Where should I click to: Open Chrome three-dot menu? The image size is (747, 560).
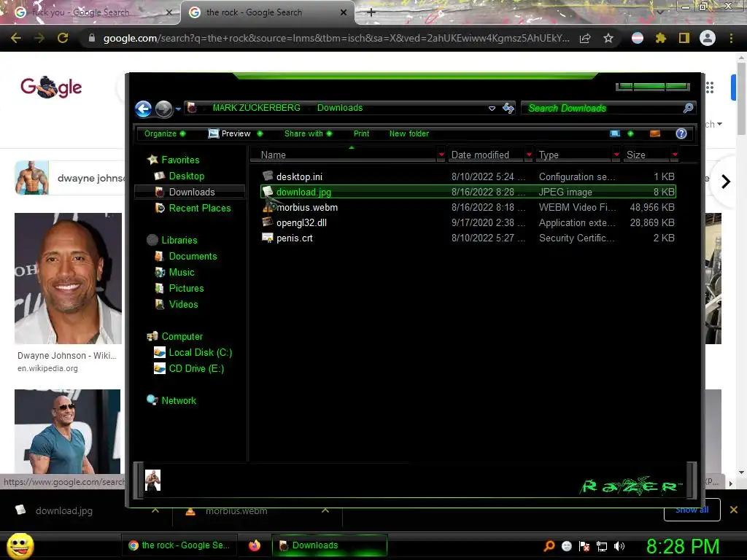click(x=731, y=38)
